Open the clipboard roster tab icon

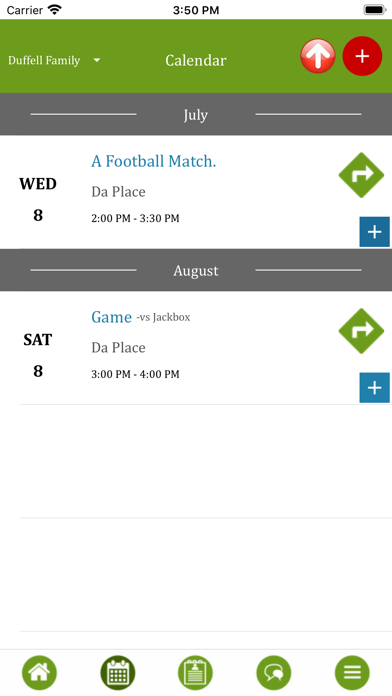195,673
